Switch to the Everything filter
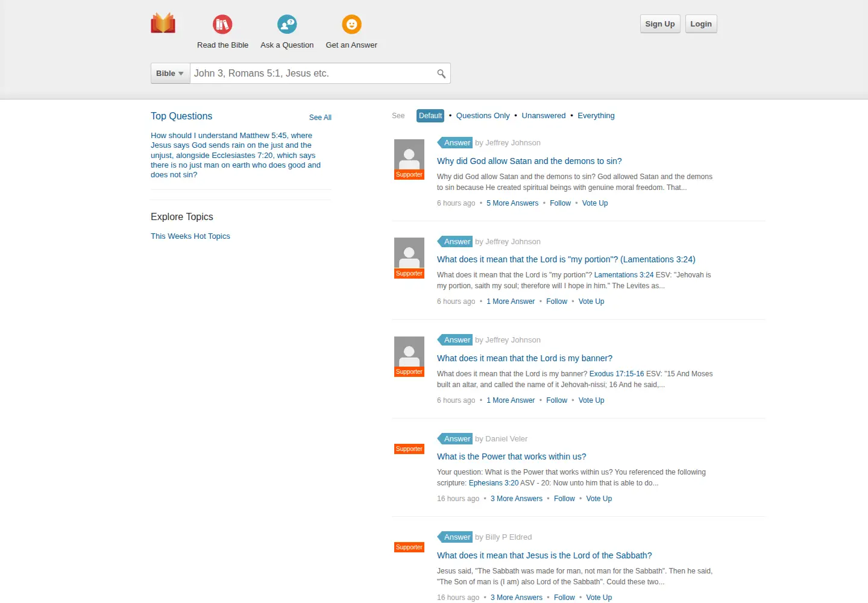Viewport: 868px width, 603px height. 596,116
